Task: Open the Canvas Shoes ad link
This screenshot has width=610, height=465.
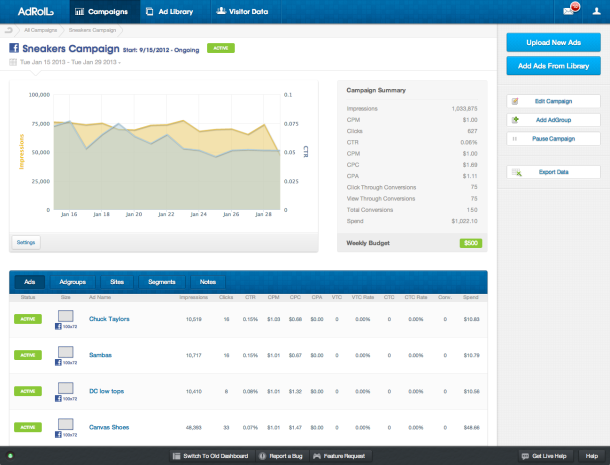Action: point(109,427)
